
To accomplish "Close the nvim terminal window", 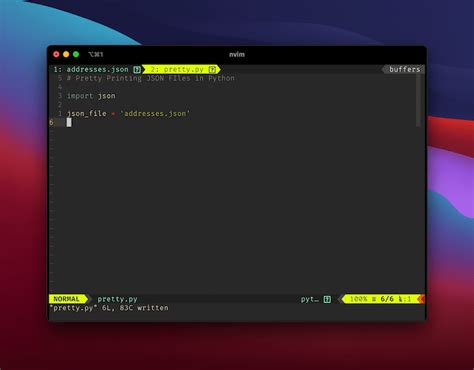I will pos(56,54).
